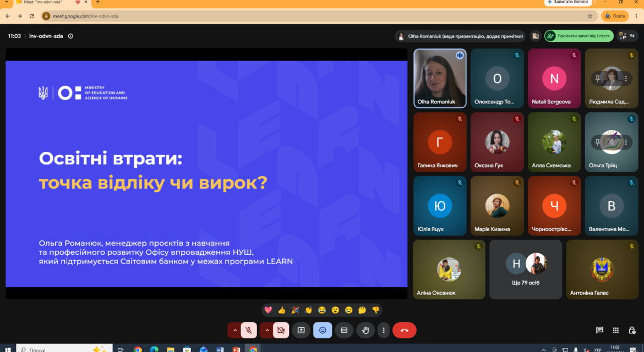This screenshot has width=644, height=352.
Task: Open Windows Start menu
Action: pos(7,350)
